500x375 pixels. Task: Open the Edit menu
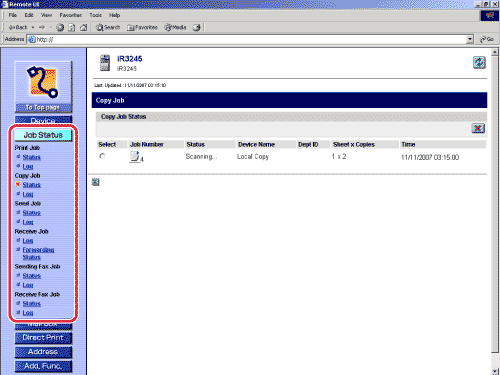[29, 15]
